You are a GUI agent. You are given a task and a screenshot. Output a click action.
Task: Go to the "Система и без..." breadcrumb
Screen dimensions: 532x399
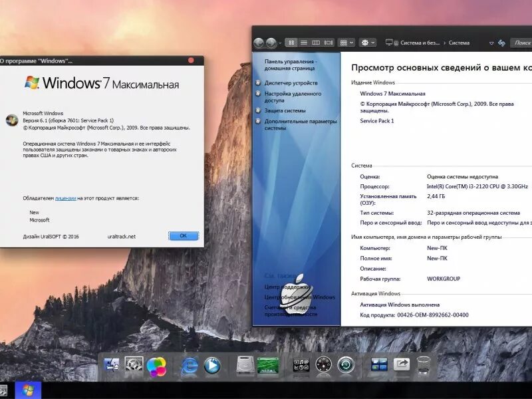point(420,43)
